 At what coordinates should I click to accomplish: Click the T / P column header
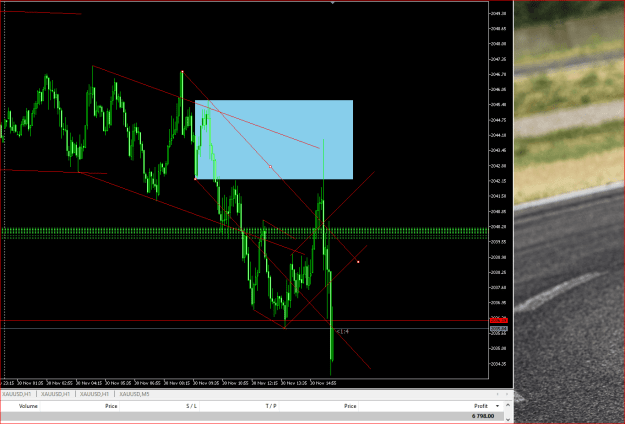pos(271,406)
